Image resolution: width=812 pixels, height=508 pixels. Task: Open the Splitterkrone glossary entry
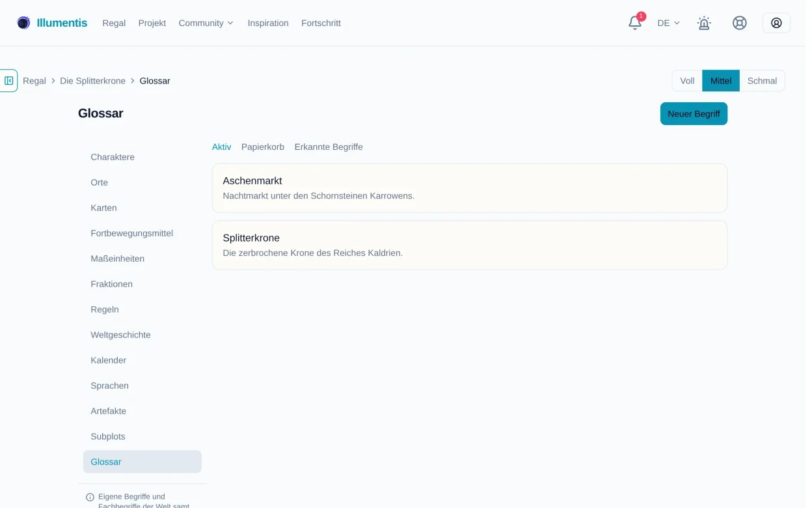470,245
